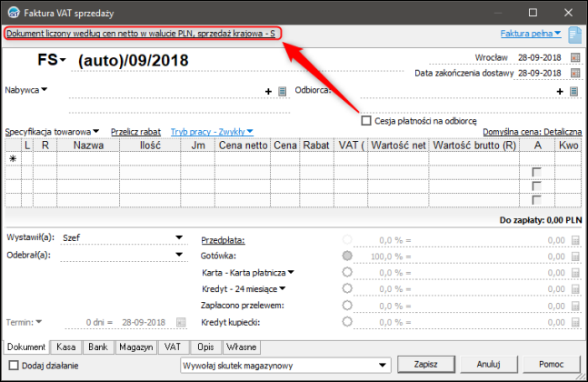Click the new row asterisk marker
Viewport: 588px width, 382px height.
pyautogui.click(x=13, y=159)
